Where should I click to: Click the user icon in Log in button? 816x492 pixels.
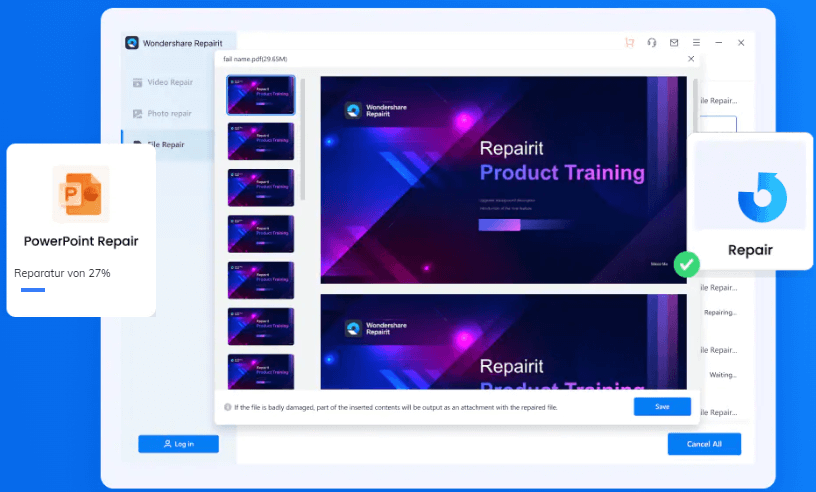click(168, 444)
